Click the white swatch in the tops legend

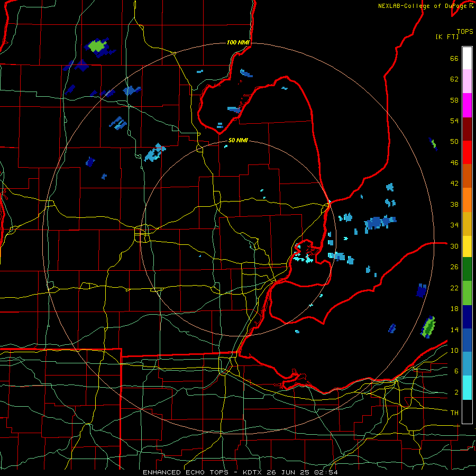click(467, 58)
